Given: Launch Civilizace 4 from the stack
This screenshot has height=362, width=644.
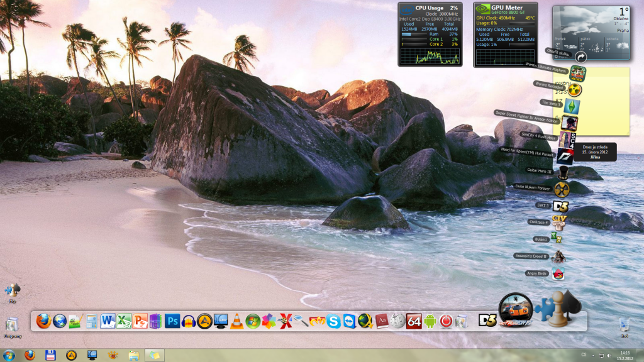Looking at the screenshot, I should [559, 222].
